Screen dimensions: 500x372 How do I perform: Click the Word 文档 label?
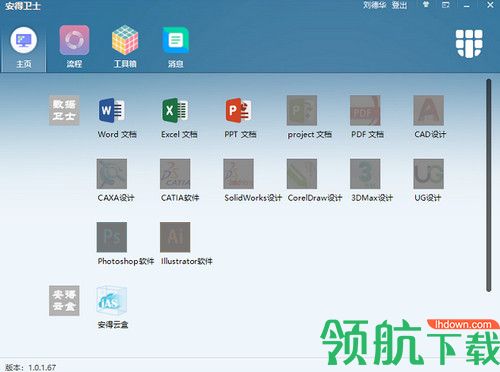(x=117, y=134)
